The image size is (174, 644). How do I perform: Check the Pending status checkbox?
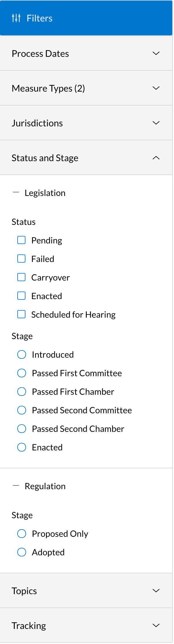[21, 240]
